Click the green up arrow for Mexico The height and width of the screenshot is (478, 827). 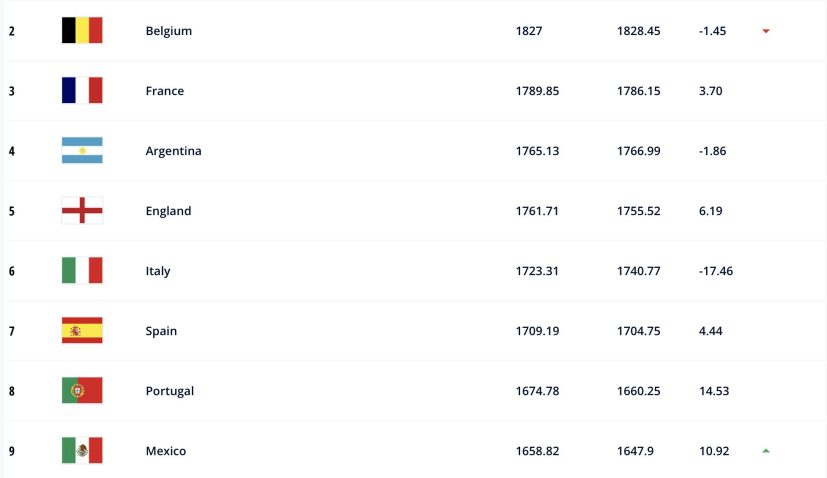pyautogui.click(x=766, y=451)
